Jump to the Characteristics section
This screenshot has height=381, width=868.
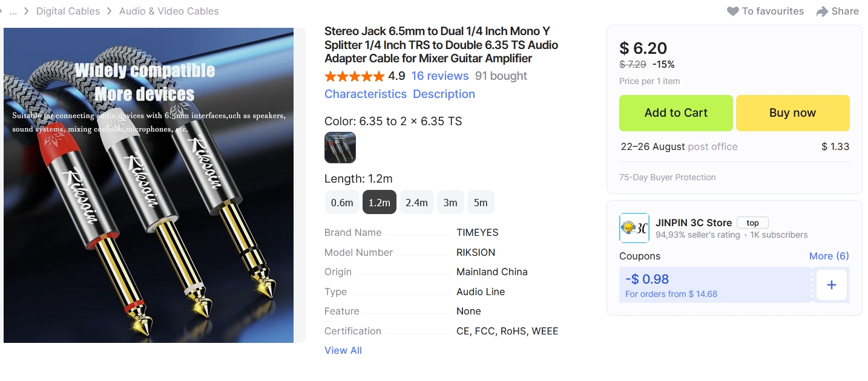tap(366, 94)
